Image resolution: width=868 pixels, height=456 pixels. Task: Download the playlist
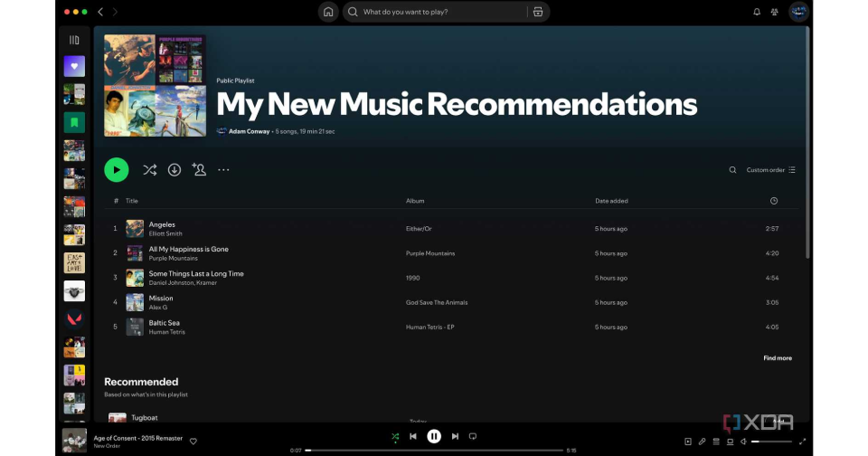click(x=175, y=170)
